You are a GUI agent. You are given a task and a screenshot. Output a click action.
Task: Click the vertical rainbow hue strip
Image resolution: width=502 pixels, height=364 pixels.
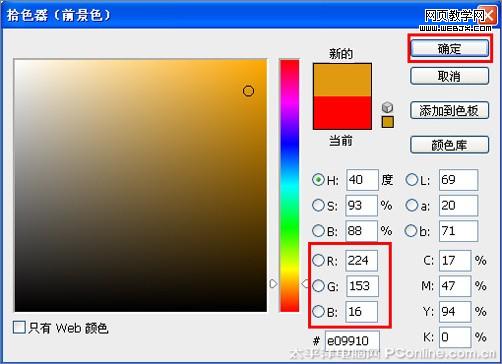tap(289, 186)
